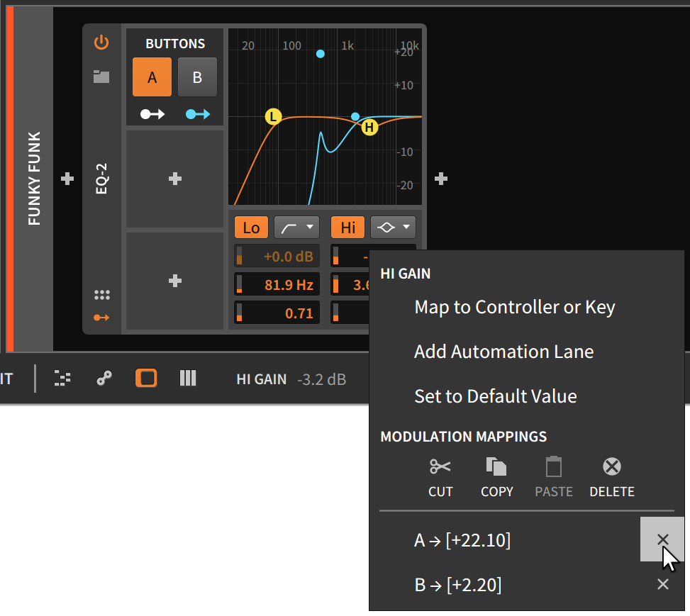Add a device after EQ-2 with plus button

pos(440,179)
